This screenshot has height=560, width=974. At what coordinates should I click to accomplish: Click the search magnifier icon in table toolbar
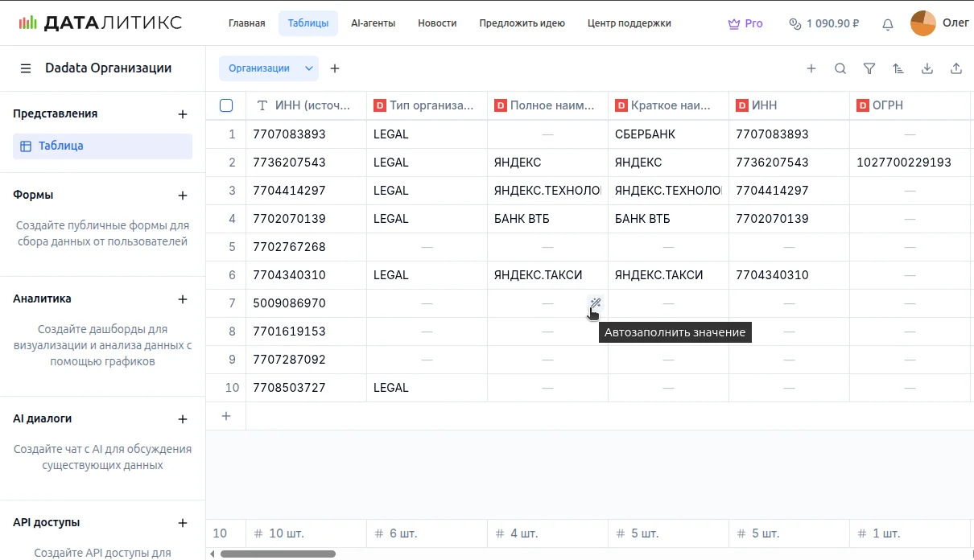tap(840, 68)
